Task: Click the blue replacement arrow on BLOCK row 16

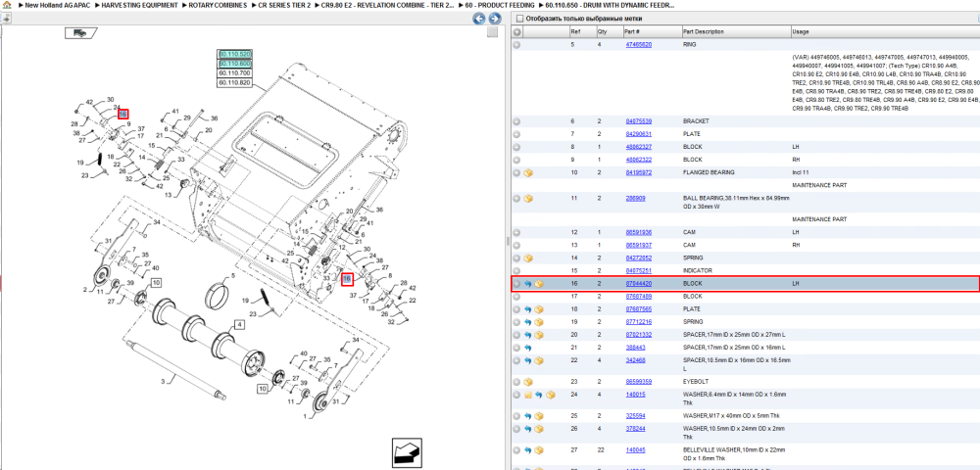Action: [x=528, y=284]
